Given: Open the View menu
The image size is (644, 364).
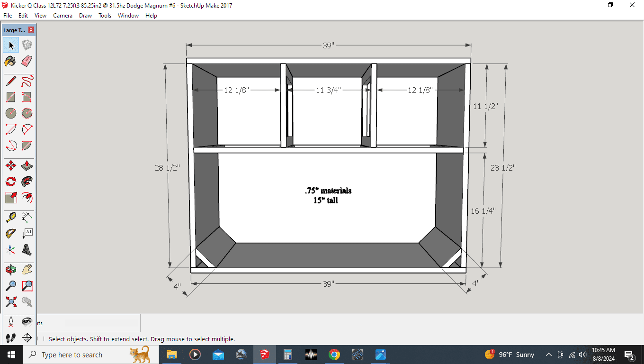Looking at the screenshot, I should point(41,16).
